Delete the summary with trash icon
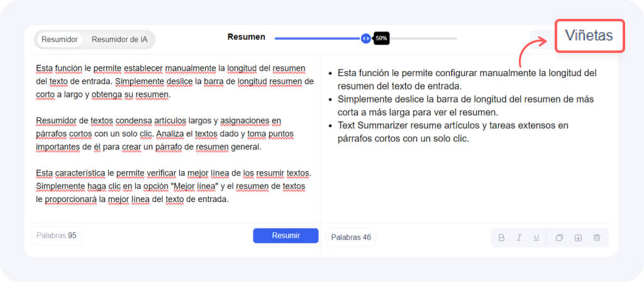644x282 pixels. pyautogui.click(x=597, y=237)
